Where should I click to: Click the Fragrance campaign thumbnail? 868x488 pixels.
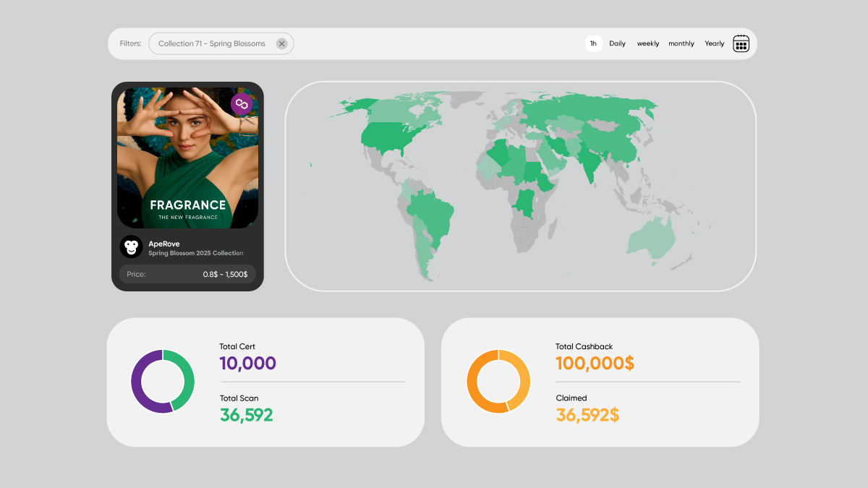click(187, 157)
